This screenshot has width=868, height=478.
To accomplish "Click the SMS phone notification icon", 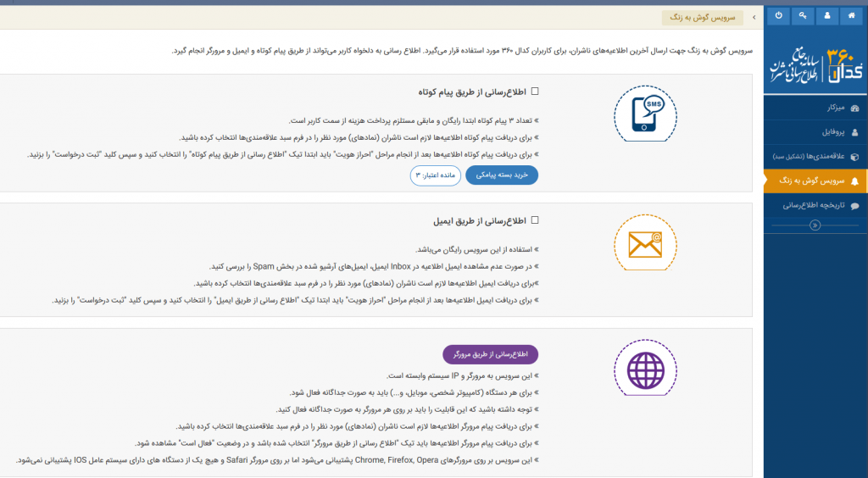I will 645,117.
